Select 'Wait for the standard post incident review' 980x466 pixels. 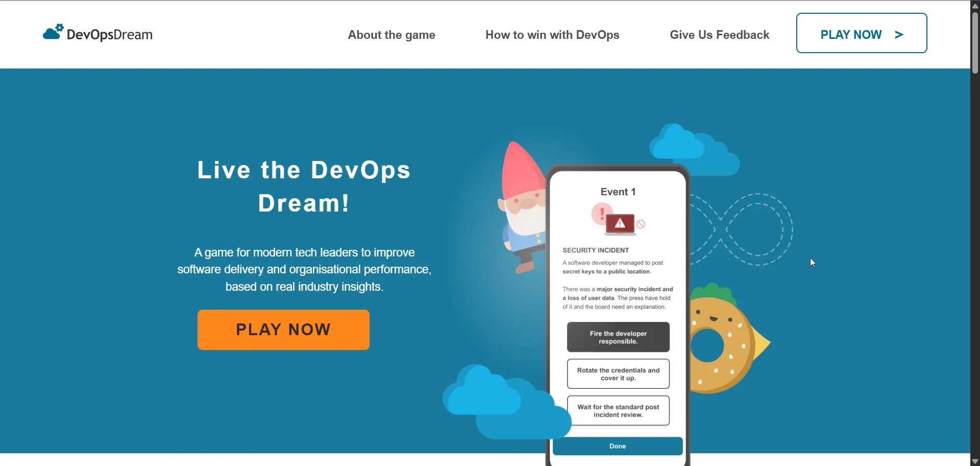point(618,410)
